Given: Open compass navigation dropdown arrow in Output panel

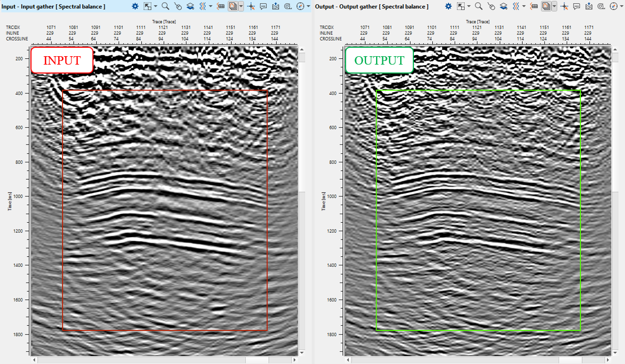Looking at the screenshot, I should pos(621,6).
